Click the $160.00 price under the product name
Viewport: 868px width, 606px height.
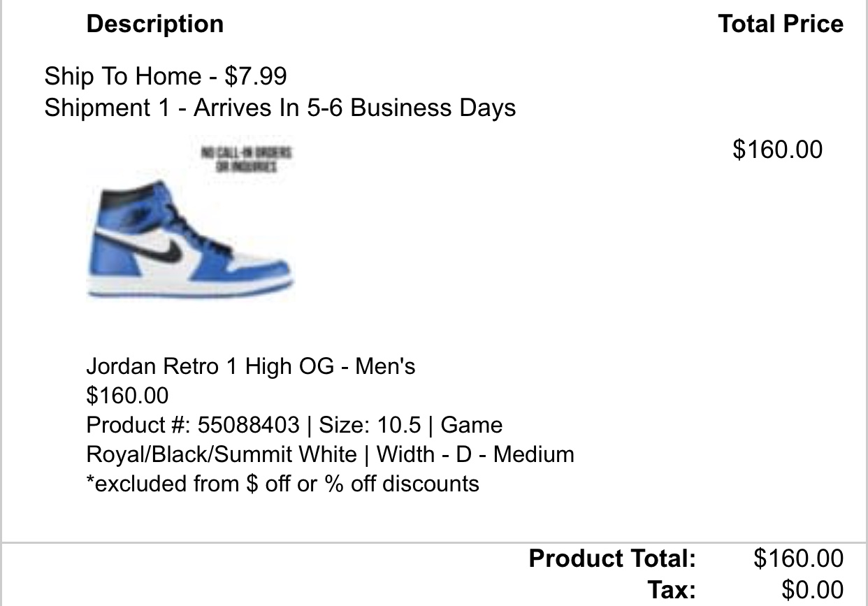[x=127, y=395]
